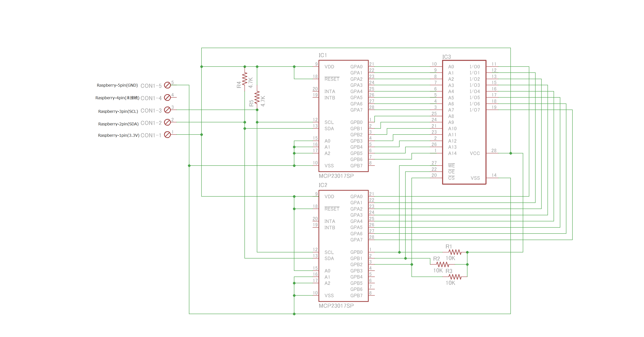Select the CON1-2 SDA connector pad symbol
The height and width of the screenshot is (337, 644).
[167, 122]
